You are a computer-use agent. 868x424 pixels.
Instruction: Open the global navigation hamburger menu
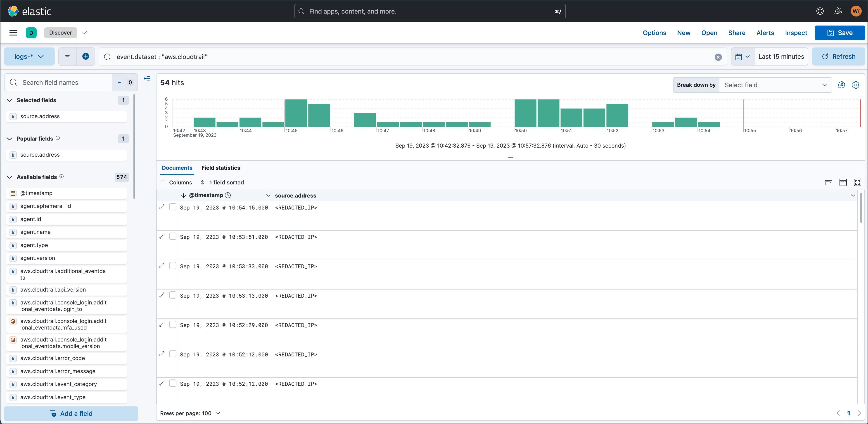13,32
